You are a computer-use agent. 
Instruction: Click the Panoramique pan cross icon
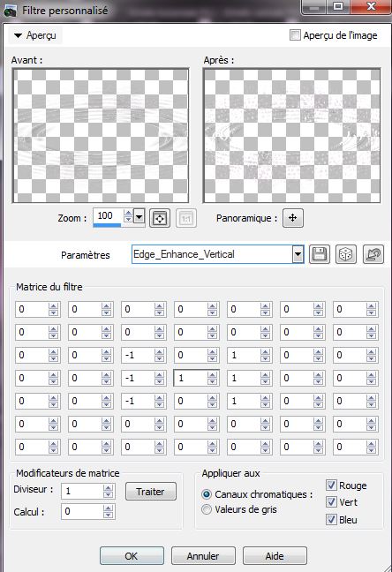293,218
